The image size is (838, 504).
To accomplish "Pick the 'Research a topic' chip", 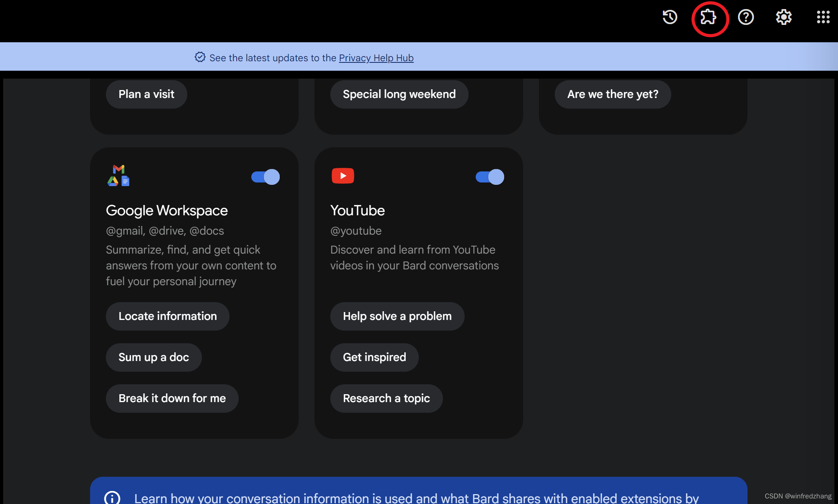I will click(x=386, y=399).
